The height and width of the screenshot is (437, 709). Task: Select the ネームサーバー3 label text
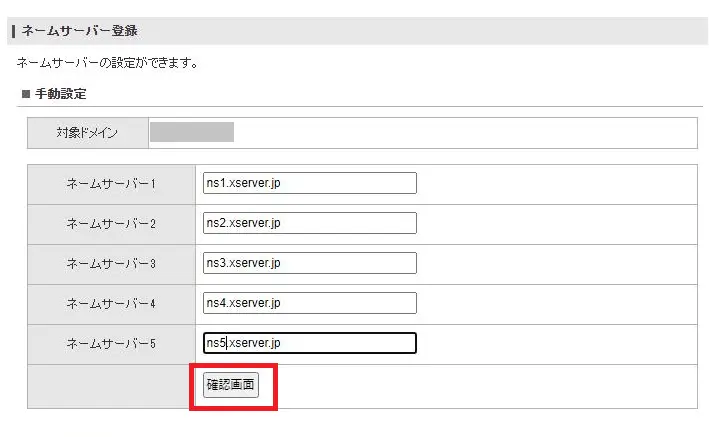[x=111, y=264]
